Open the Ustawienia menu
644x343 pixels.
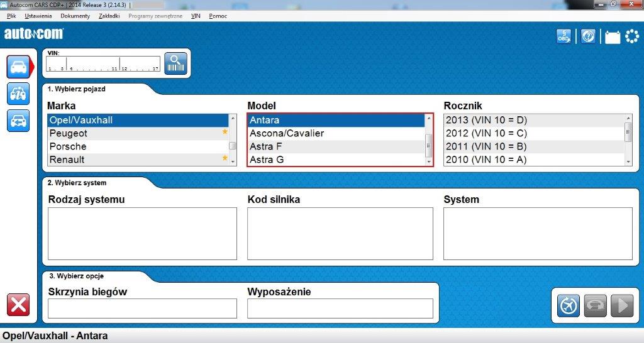tap(38, 16)
